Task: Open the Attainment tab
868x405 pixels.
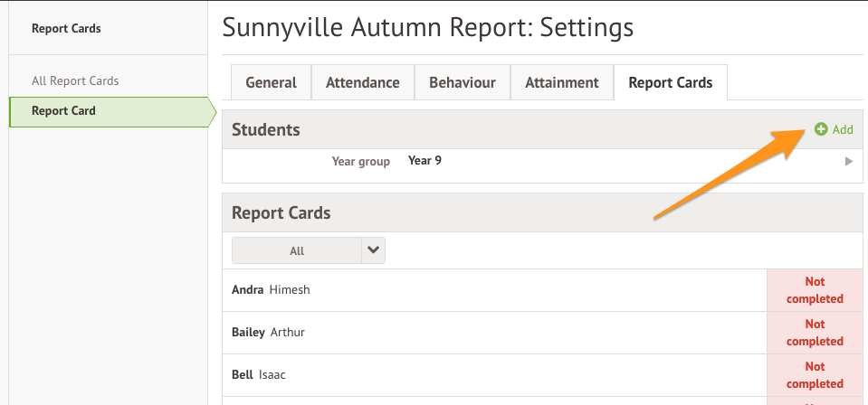Action: coord(562,82)
